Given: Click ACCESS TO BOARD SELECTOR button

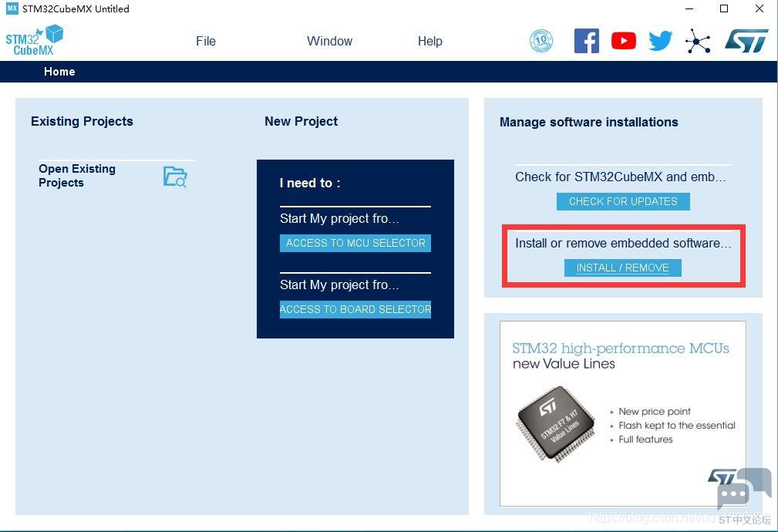Looking at the screenshot, I should click(355, 309).
